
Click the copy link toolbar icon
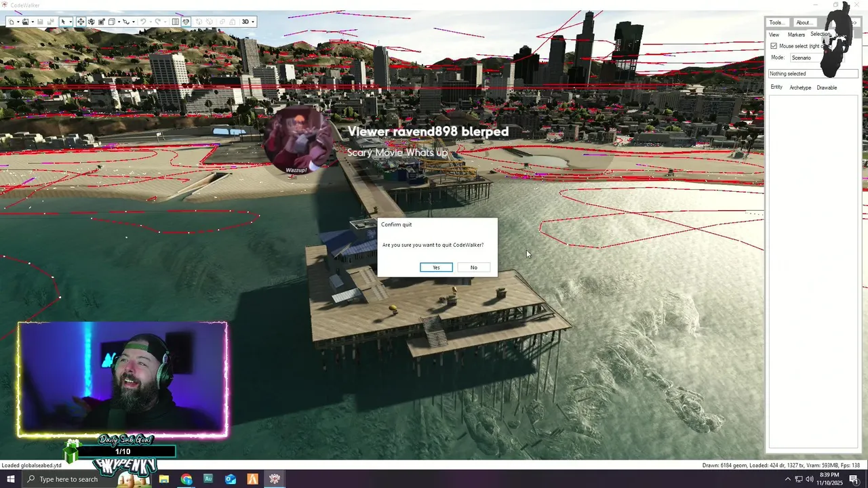[222, 22]
